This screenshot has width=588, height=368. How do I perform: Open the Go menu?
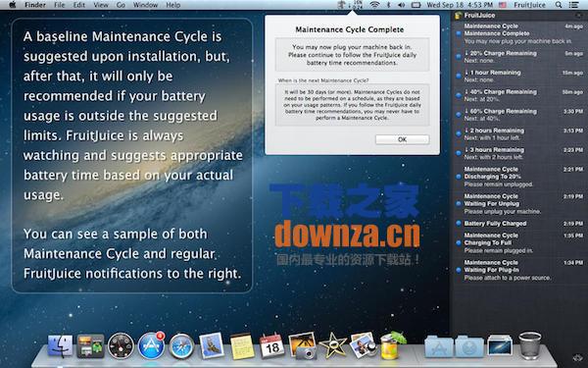click(121, 5)
